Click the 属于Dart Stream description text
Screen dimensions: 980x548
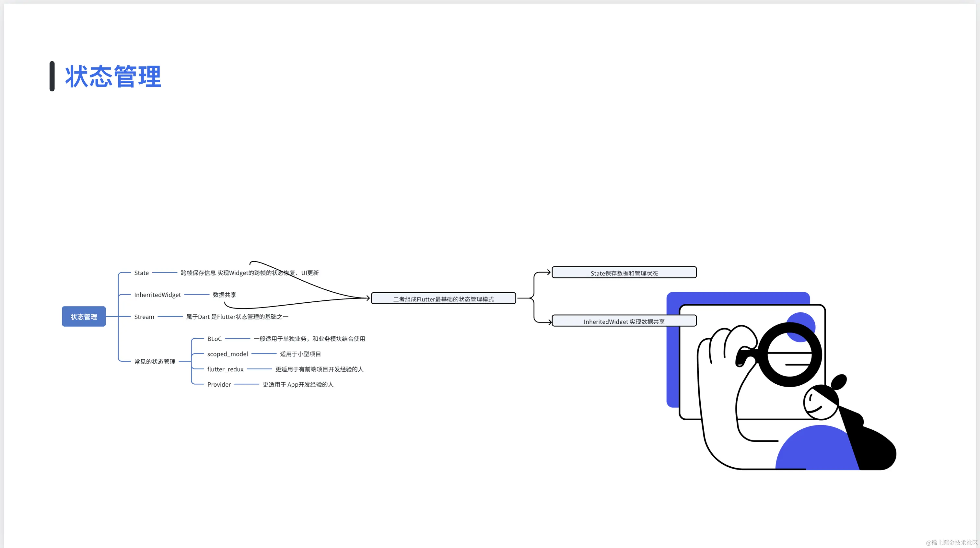[237, 317]
